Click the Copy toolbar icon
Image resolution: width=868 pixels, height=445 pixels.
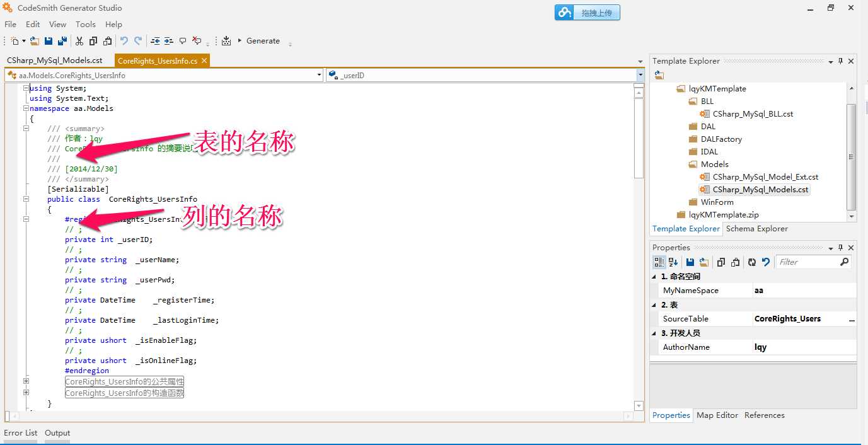[x=93, y=41]
